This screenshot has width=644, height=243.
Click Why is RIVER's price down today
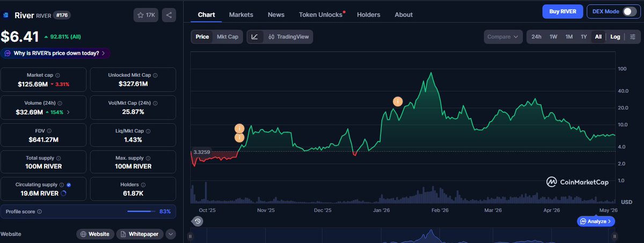(55, 53)
